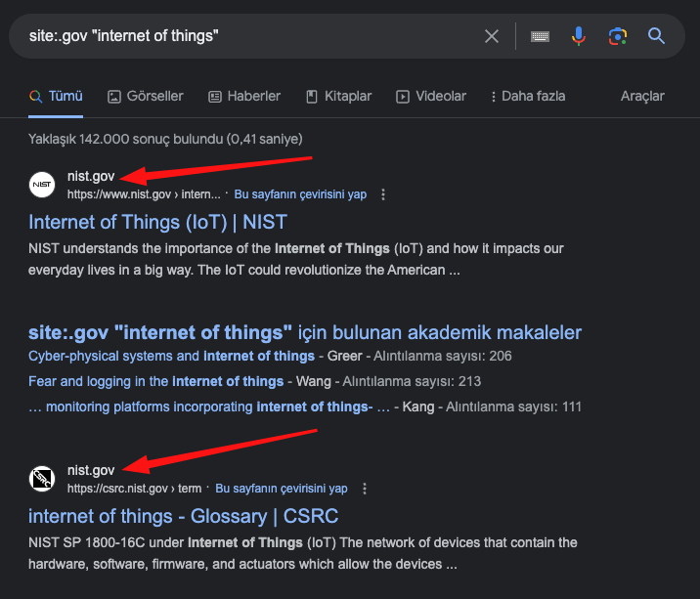The image size is (700, 599).
Task: Switch to Görseller tab
Action: click(146, 96)
